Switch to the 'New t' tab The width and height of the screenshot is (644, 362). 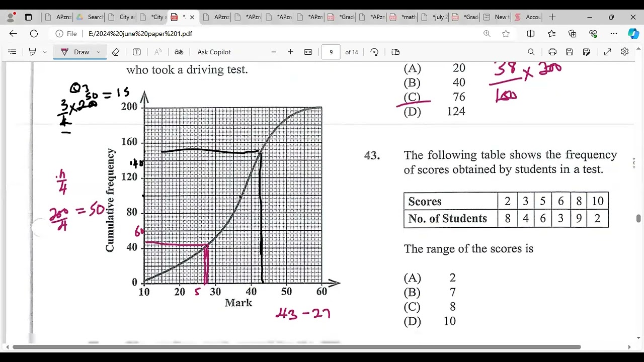(496, 17)
